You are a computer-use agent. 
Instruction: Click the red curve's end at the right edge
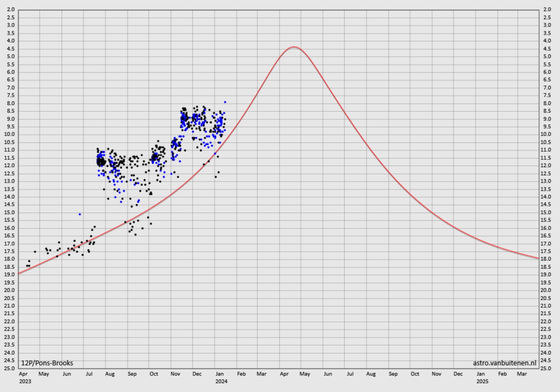(538, 258)
